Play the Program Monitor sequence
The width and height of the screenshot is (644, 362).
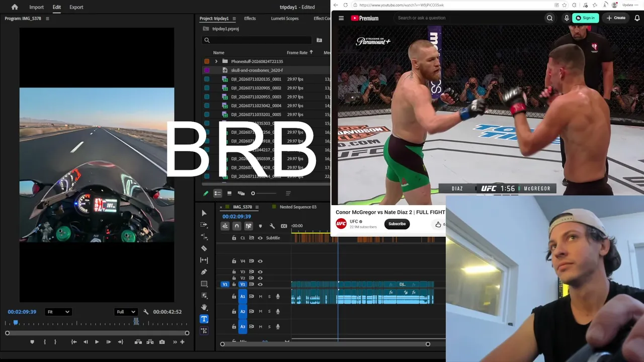click(x=97, y=342)
